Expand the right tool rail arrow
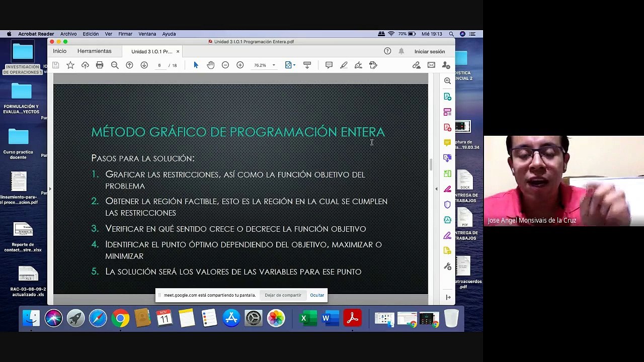Screen dimensions: 644x362 (448, 297)
